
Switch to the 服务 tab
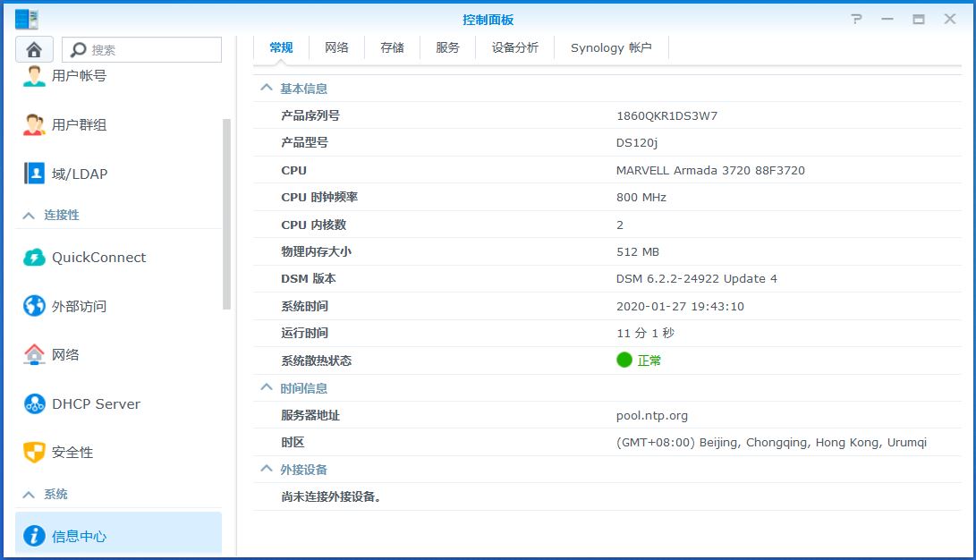tap(447, 48)
